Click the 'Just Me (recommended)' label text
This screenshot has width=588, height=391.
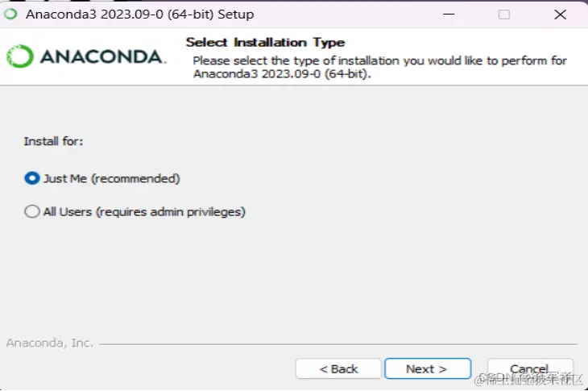112,179
